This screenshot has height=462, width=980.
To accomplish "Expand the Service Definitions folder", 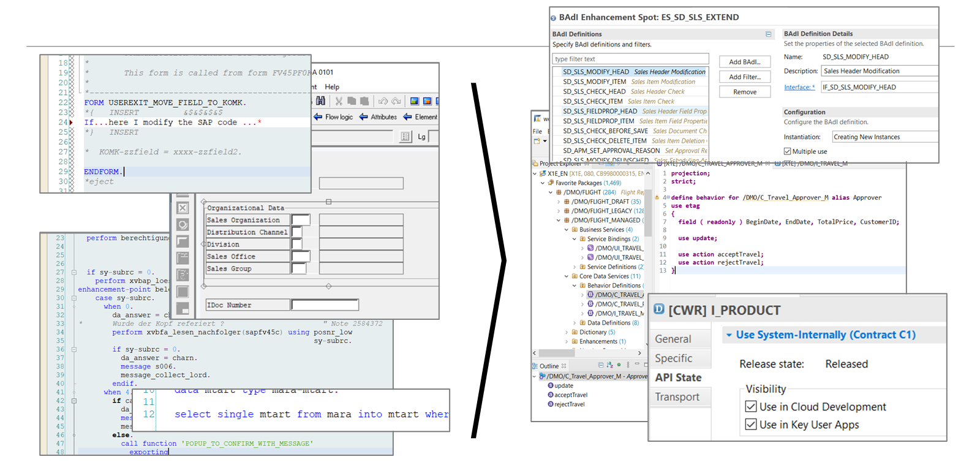I will pos(575,267).
